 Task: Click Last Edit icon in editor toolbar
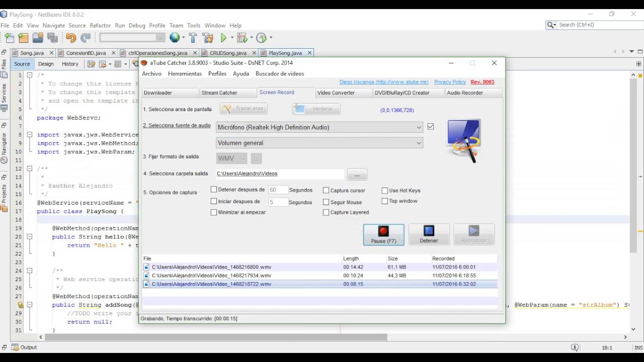point(92,64)
